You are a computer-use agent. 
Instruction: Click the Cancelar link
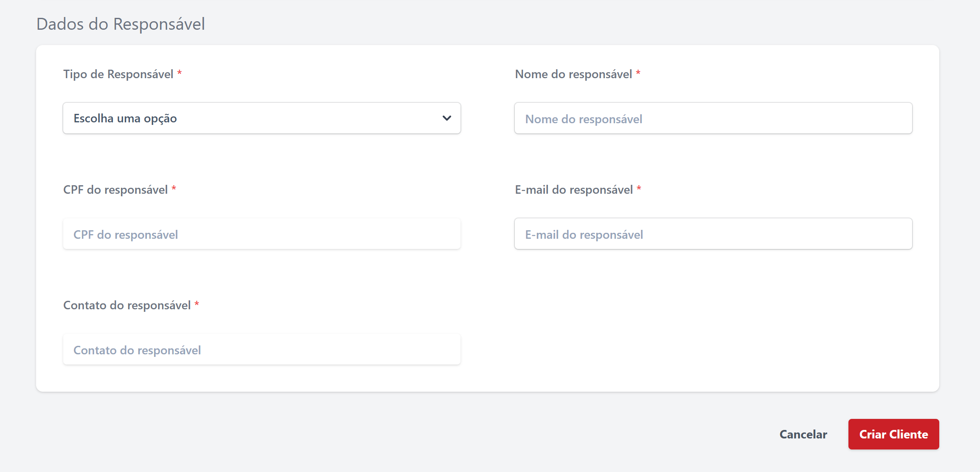[803, 434]
